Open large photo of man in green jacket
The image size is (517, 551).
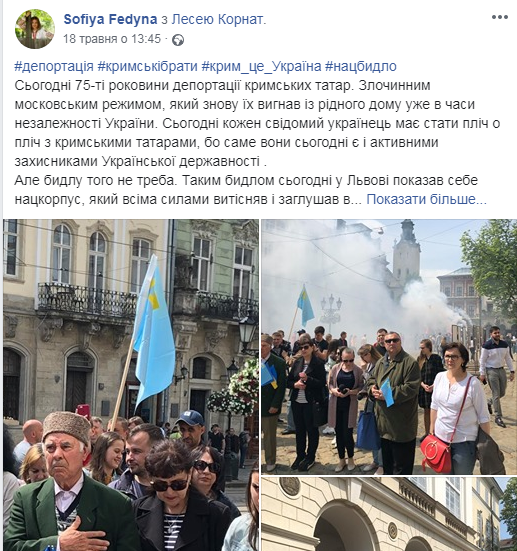(x=131, y=385)
